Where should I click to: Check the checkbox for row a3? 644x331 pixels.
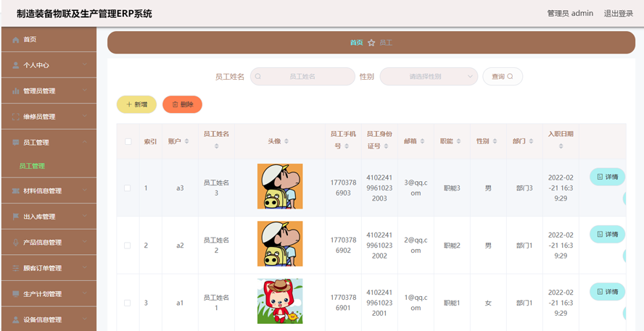[128, 188]
